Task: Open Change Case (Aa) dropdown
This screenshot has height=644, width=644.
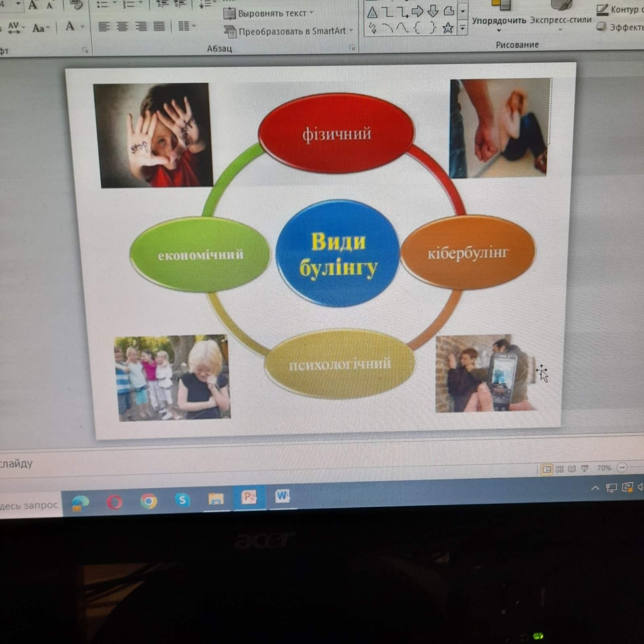Action: point(41,28)
